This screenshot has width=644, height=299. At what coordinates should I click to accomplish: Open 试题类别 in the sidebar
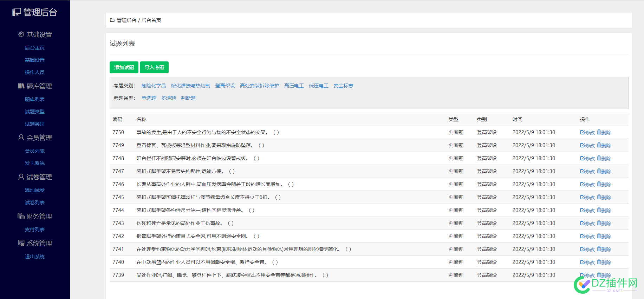35,124
